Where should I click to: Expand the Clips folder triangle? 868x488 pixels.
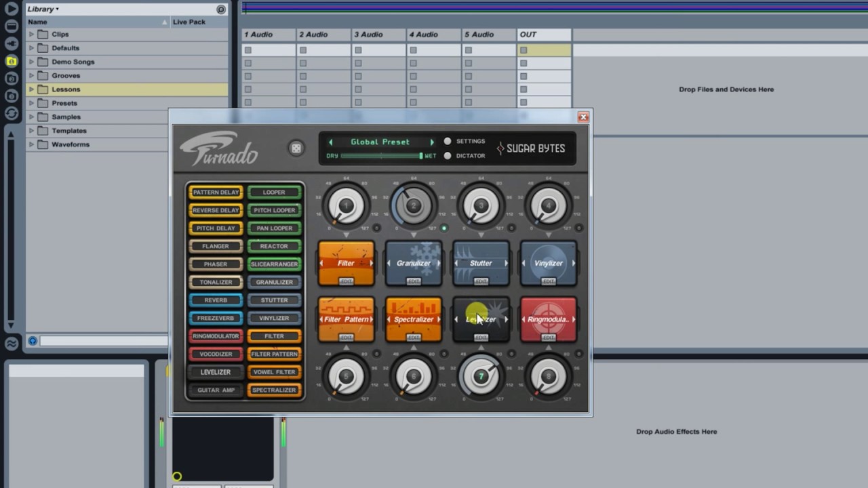point(31,34)
